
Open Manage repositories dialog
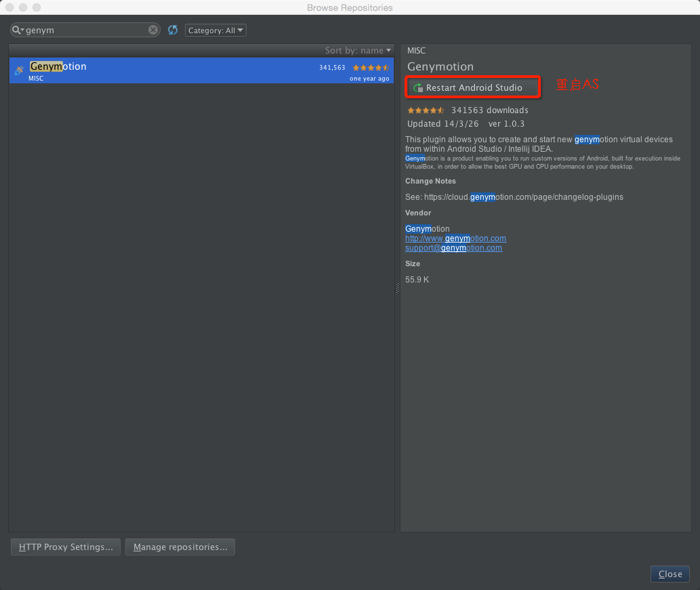[x=180, y=547]
